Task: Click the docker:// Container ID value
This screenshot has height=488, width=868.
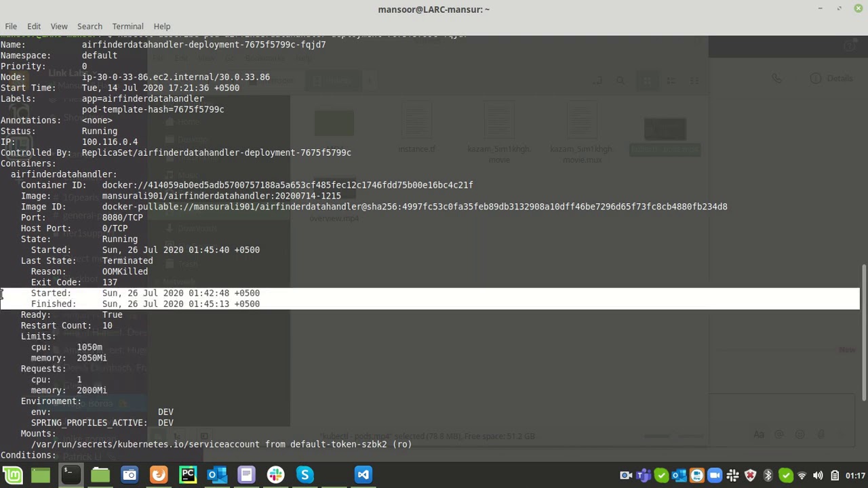Action: 288,185
